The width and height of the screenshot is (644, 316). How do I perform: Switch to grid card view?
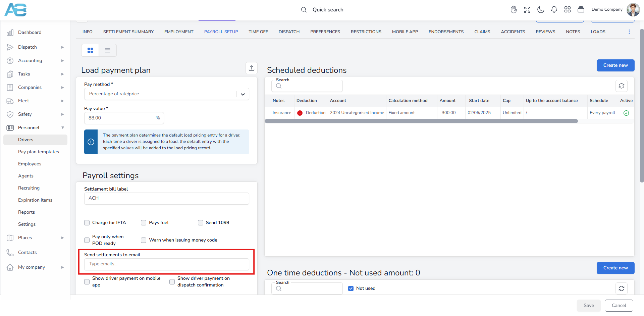pyautogui.click(x=90, y=50)
